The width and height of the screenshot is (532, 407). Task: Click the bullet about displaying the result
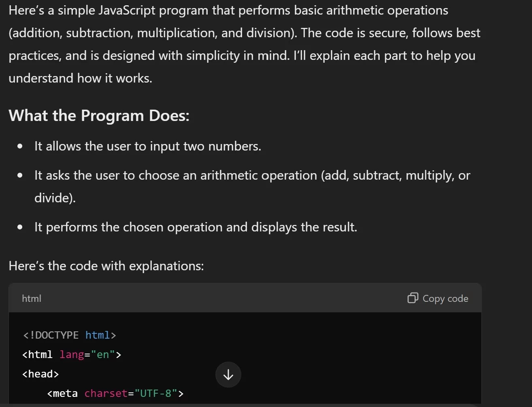[196, 227]
